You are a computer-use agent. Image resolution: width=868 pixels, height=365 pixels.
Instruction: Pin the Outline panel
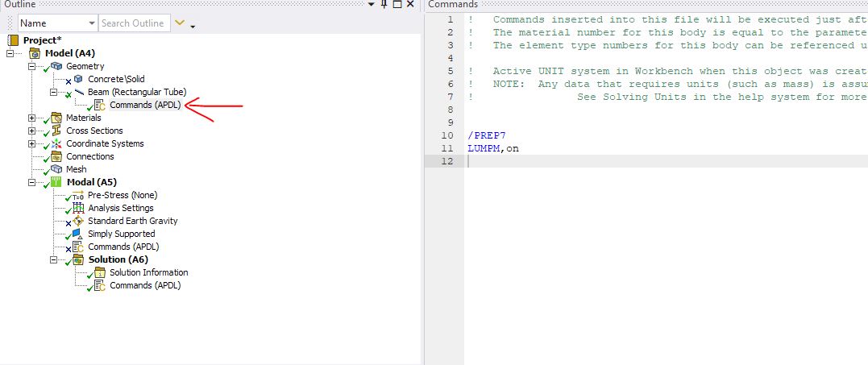[x=384, y=4]
